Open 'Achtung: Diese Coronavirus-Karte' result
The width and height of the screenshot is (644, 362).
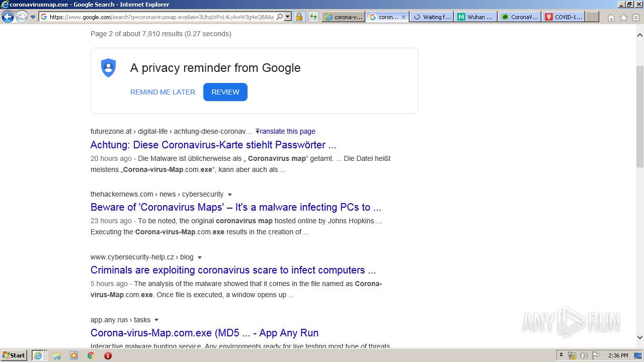[213, 145]
